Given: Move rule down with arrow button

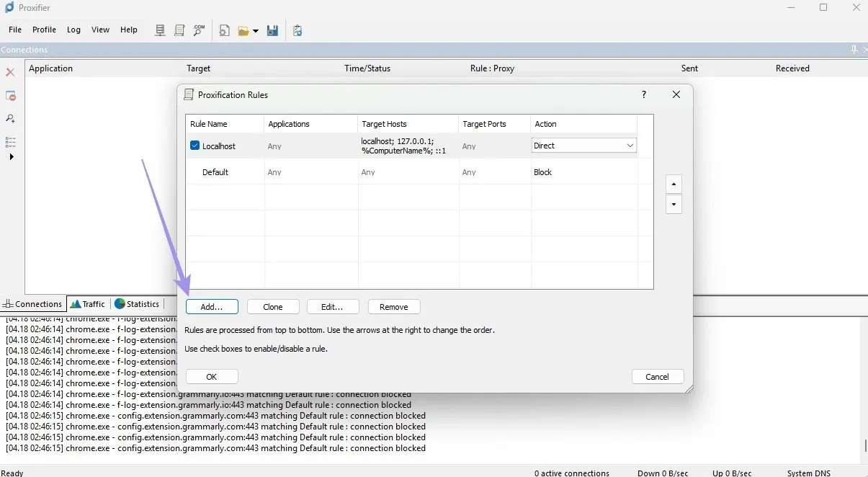Looking at the screenshot, I should click(674, 205).
